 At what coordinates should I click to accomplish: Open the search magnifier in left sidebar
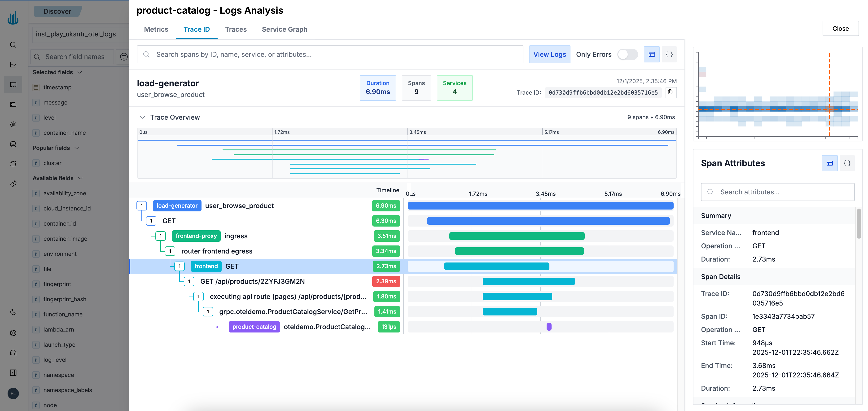(x=13, y=45)
